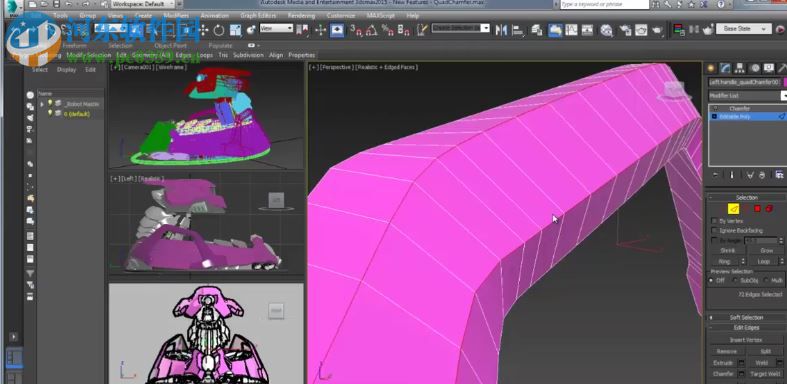Select the Multi preview selection radio
Image resolution: width=787 pixels, height=384 pixels.
click(x=765, y=281)
